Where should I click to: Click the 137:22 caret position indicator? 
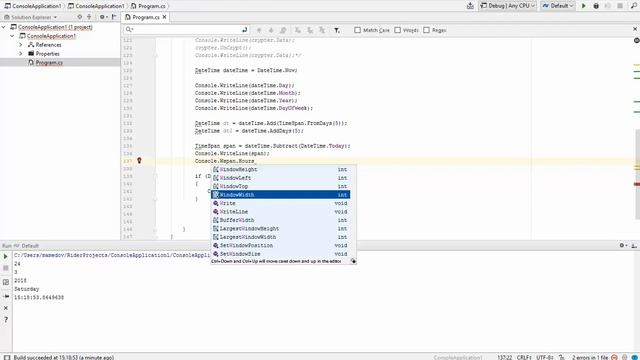point(504,357)
